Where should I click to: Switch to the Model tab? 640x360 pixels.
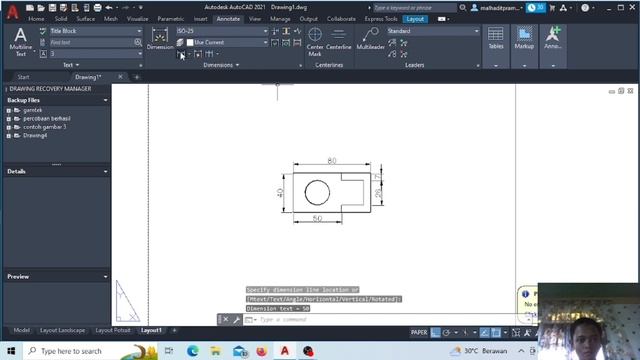point(21,331)
